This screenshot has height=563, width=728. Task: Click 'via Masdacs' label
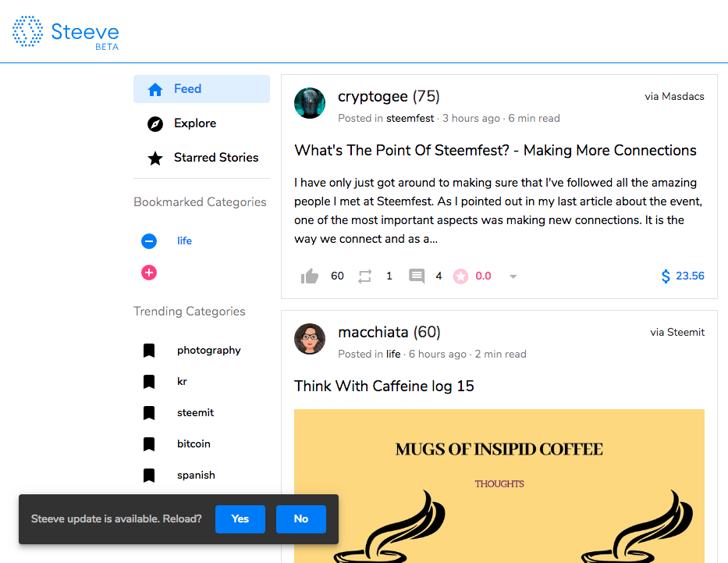[x=674, y=97]
